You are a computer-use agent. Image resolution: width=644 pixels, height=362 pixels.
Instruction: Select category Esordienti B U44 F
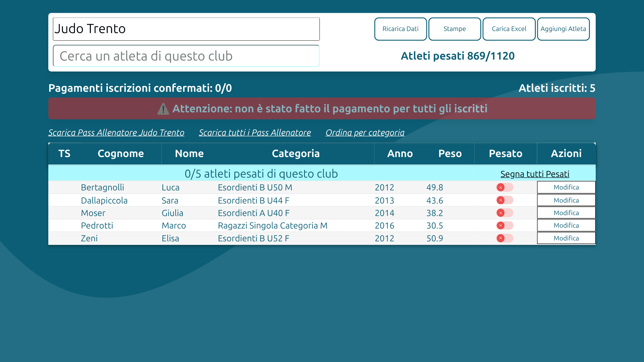254,201
